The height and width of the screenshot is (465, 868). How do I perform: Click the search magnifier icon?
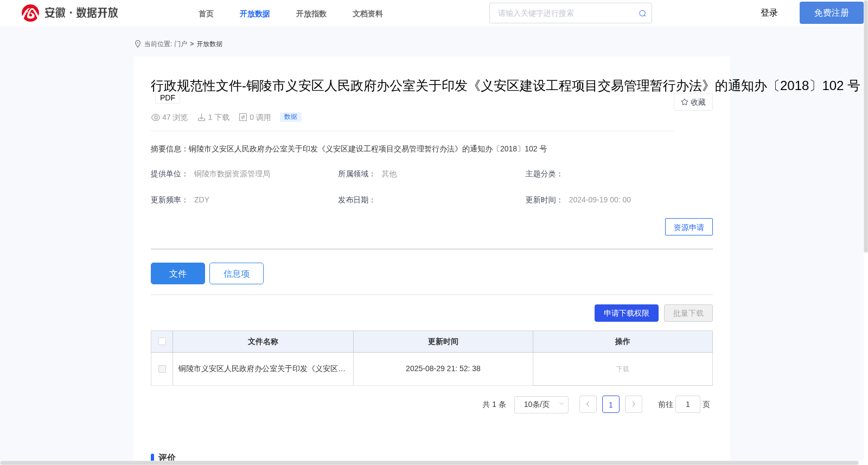pyautogui.click(x=642, y=14)
